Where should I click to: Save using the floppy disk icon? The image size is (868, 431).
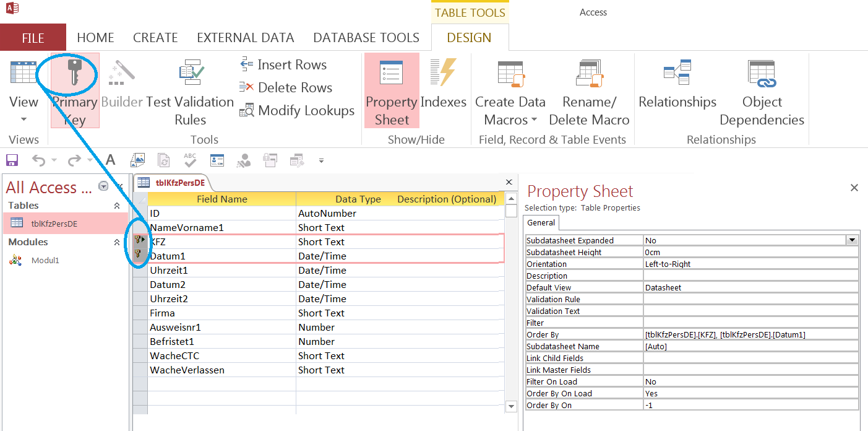coord(12,161)
